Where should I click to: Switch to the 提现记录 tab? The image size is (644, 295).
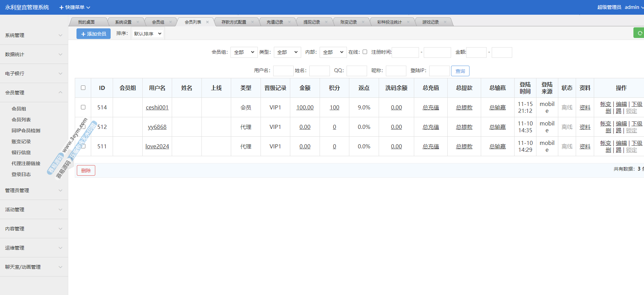[311, 22]
